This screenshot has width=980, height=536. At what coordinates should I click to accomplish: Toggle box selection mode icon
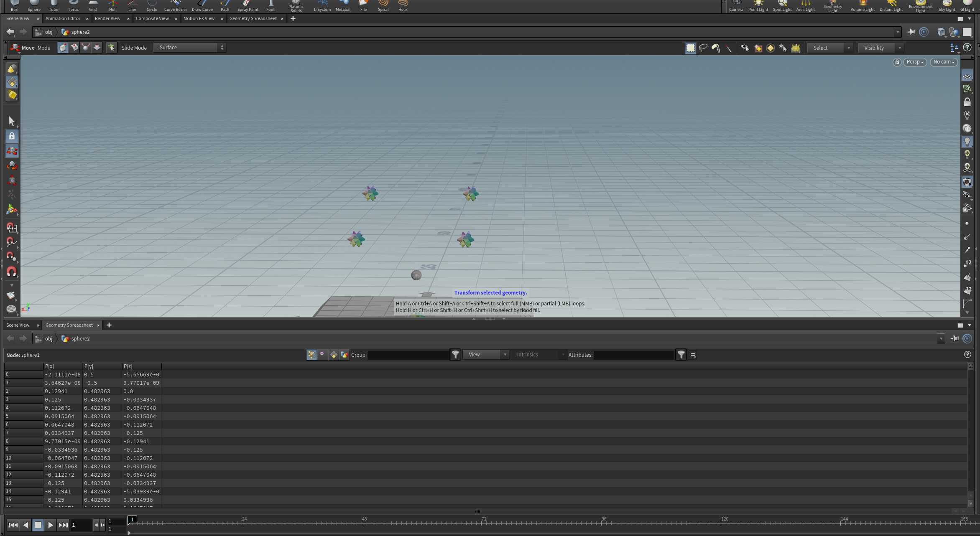coord(690,48)
